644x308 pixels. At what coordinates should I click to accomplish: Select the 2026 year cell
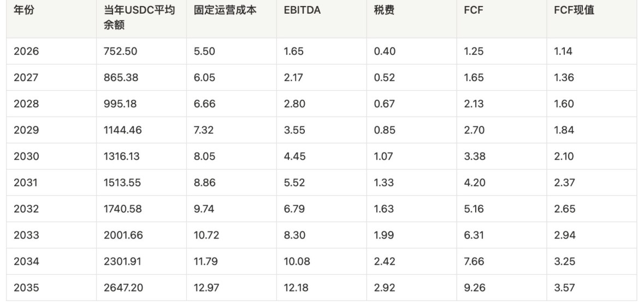tap(26, 51)
